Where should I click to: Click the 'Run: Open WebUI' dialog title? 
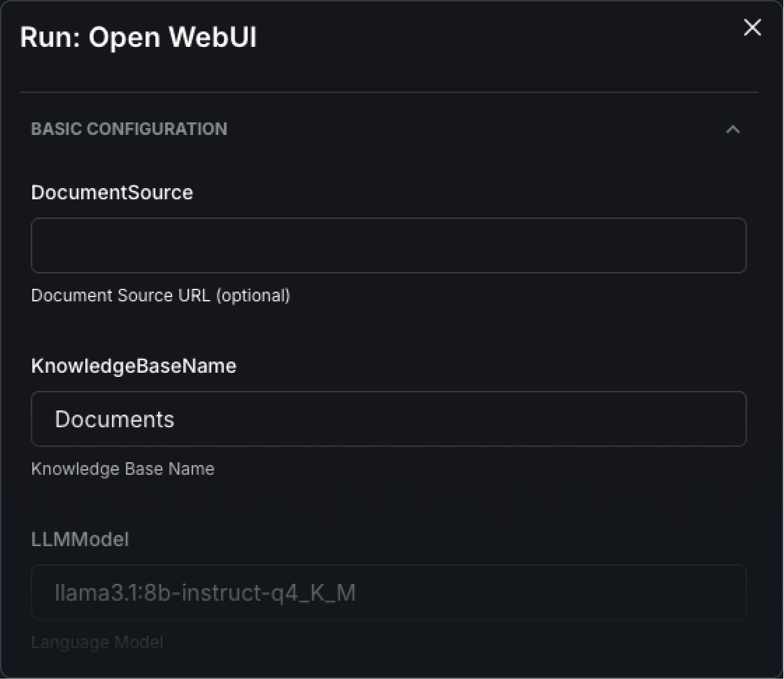tap(138, 38)
